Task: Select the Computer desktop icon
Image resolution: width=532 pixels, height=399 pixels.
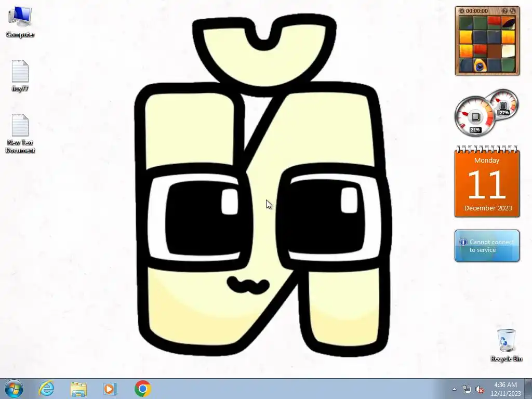Action: pyautogui.click(x=20, y=22)
